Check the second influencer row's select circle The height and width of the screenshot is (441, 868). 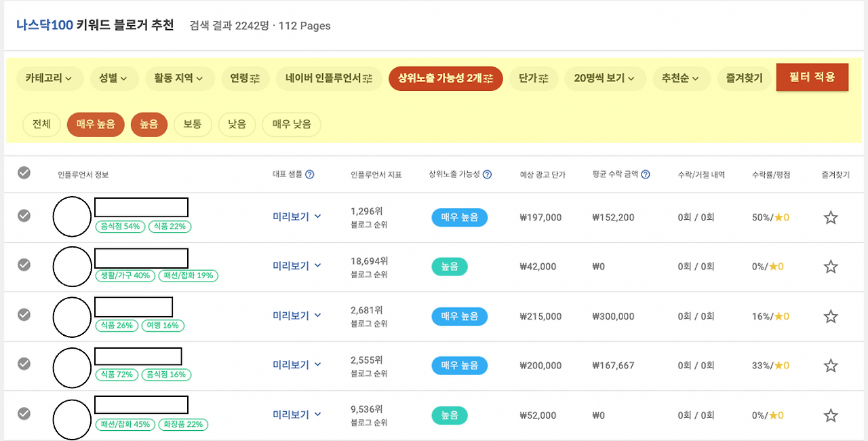click(x=24, y=266)
